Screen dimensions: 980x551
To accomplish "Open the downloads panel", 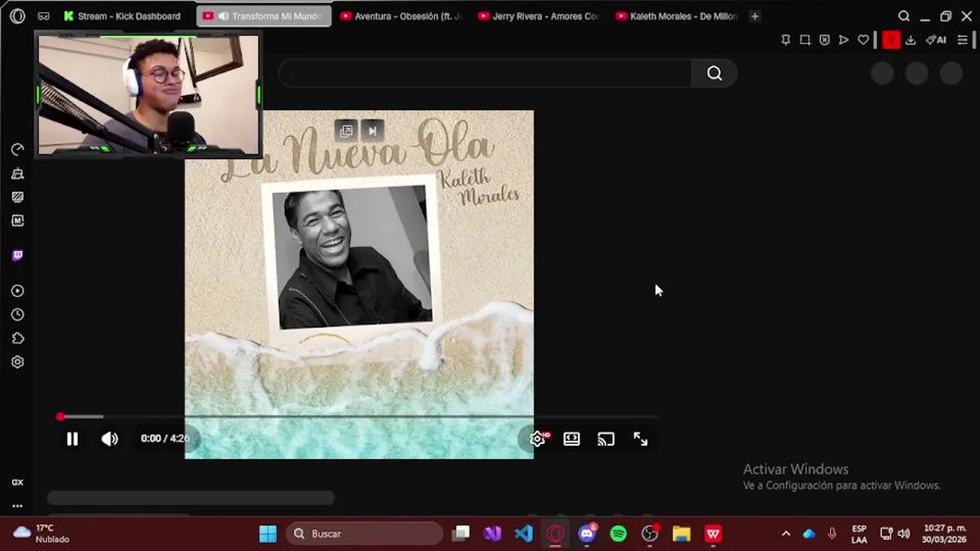I will (x=910, y=40).
